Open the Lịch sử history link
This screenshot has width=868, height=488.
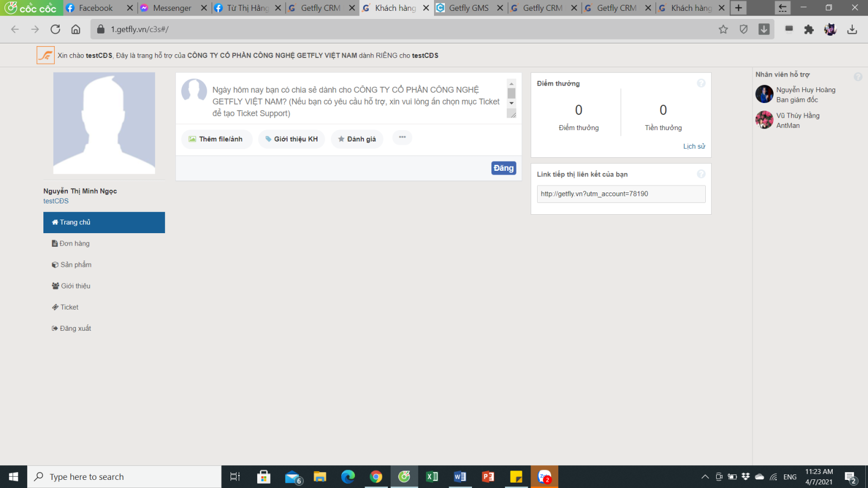point(694,146)
